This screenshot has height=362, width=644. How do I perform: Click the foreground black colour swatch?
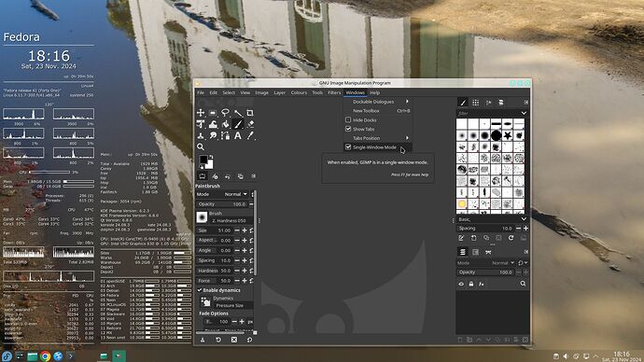203,160
